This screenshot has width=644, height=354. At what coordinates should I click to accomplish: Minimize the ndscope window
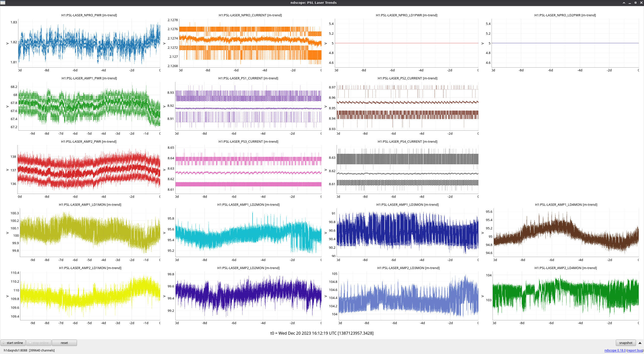click(x=630, y=3)
